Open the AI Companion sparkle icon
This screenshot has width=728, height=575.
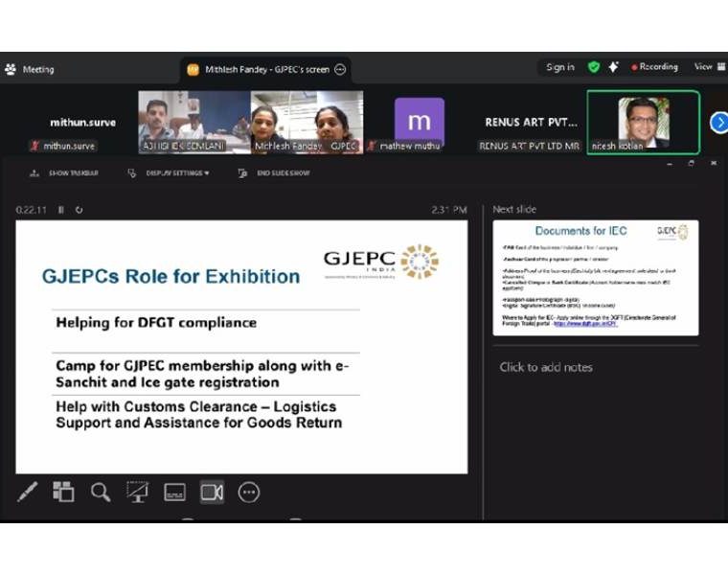tap(613, 67)
